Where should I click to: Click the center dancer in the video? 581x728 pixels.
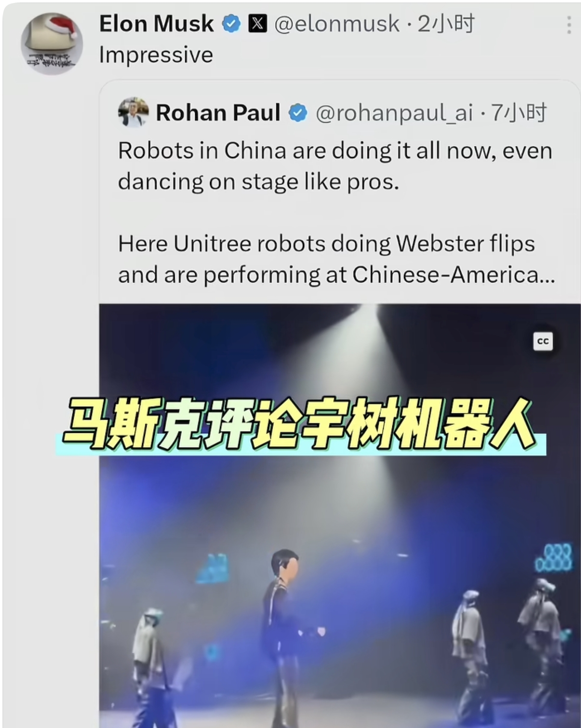pos(285,637)
